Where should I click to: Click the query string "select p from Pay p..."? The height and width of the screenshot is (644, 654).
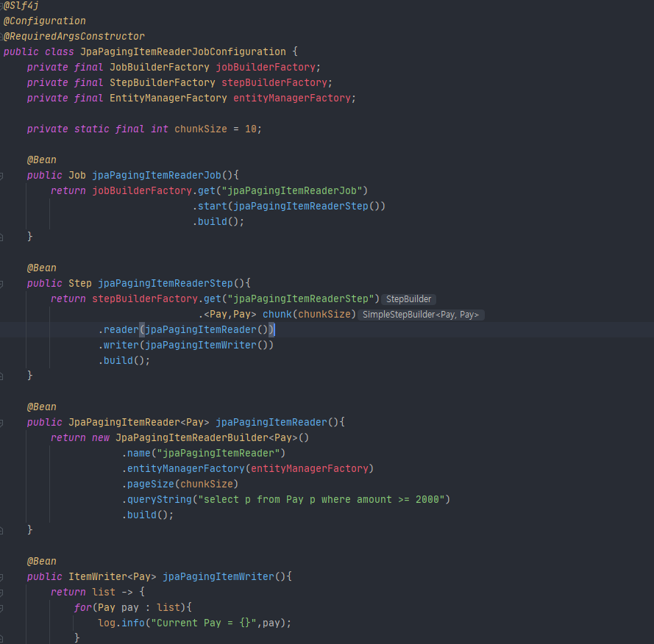[321, 499]
